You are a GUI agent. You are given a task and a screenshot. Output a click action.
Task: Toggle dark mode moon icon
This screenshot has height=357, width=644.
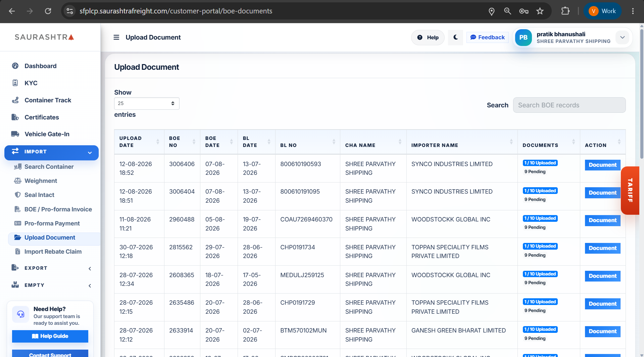pyautogui.click(x=455, y=37)
